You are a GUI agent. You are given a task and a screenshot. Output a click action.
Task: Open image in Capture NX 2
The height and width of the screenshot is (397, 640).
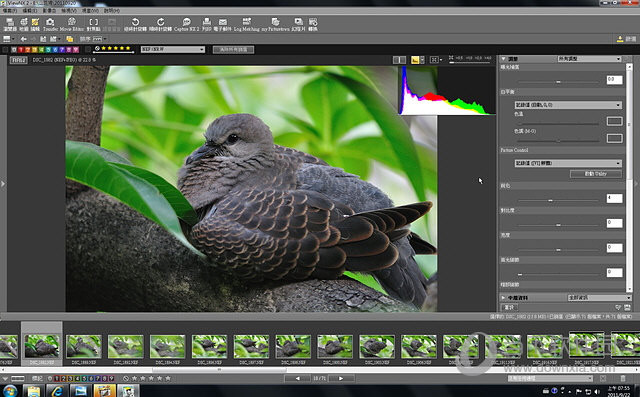pyautogui.click(x=187, y=24)
